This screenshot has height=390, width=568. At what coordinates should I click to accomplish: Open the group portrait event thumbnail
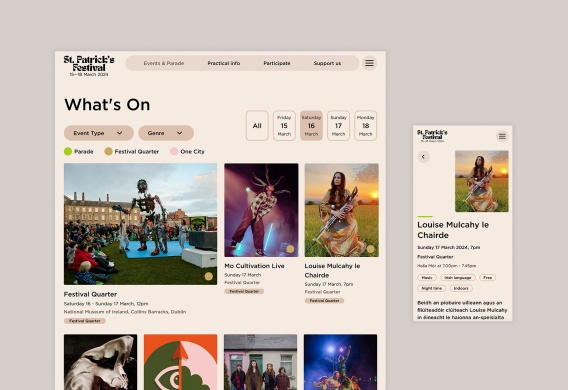[260, 362]
